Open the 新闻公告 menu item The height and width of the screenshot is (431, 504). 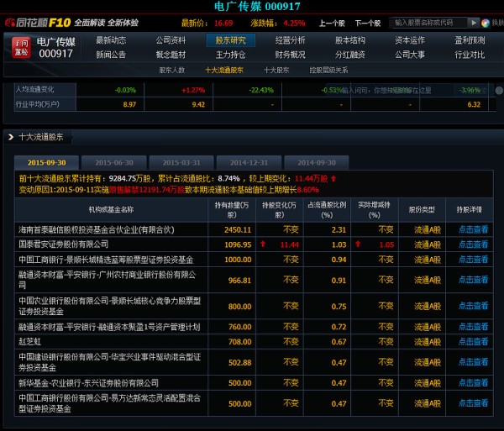point(111,55)
